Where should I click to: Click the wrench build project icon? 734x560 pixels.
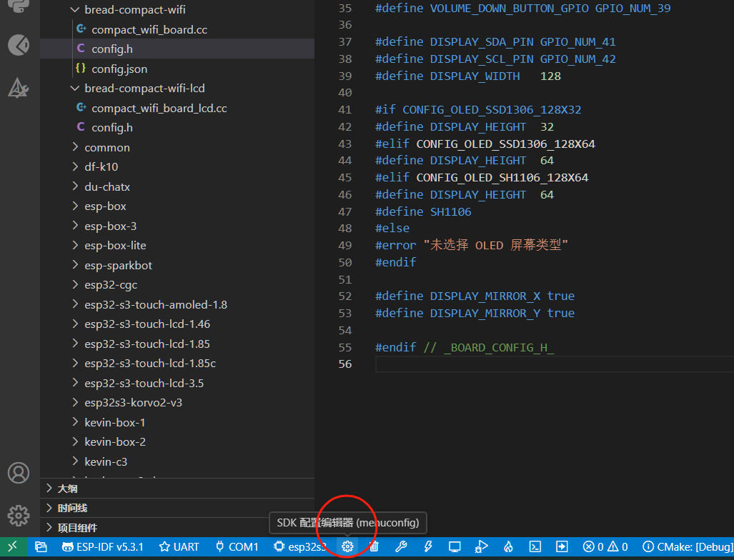[401, 546]
